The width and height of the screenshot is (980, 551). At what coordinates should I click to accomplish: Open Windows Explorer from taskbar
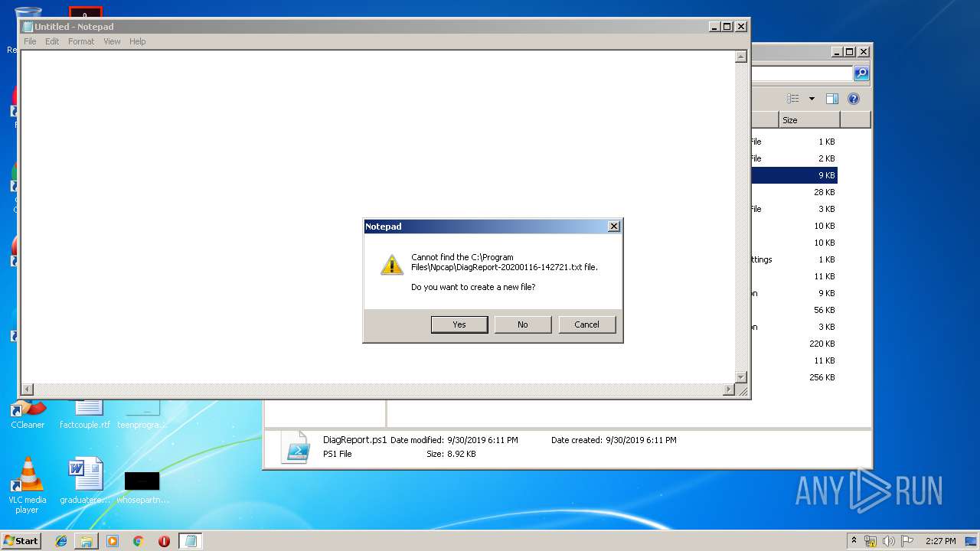point(87,541)
